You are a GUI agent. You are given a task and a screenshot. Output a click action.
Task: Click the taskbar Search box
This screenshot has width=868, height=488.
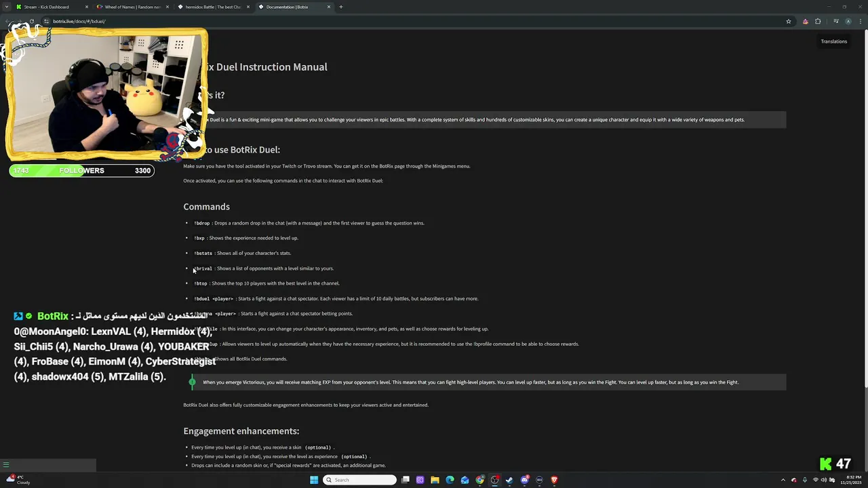tap(359, 480)
